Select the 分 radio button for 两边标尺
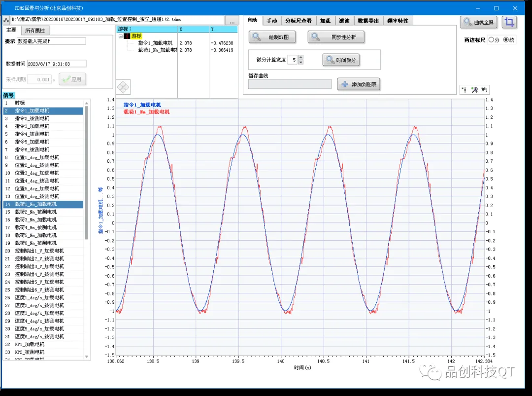 pos(491,40)
